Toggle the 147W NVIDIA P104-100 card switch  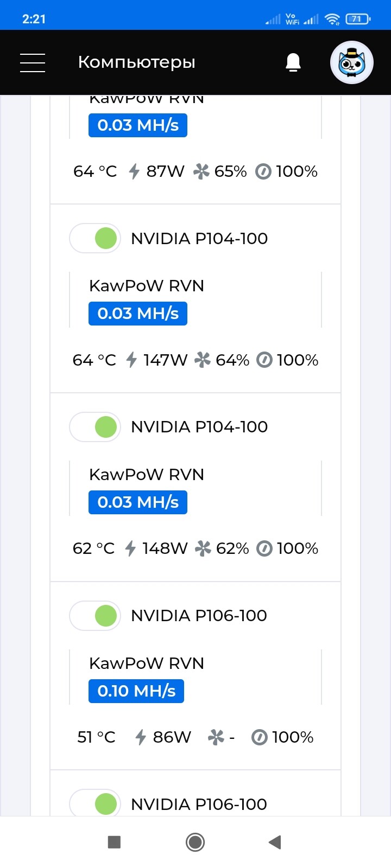pos(96,238)
